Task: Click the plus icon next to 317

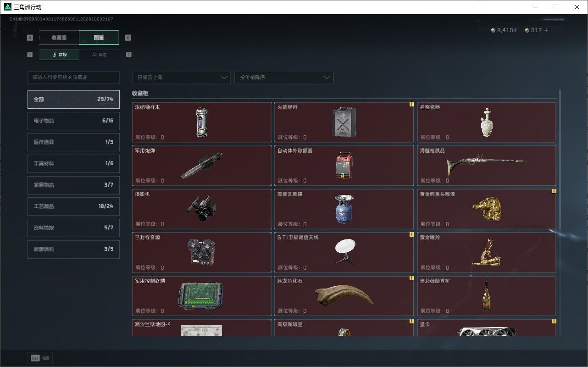Action: [x=546, y=30]
